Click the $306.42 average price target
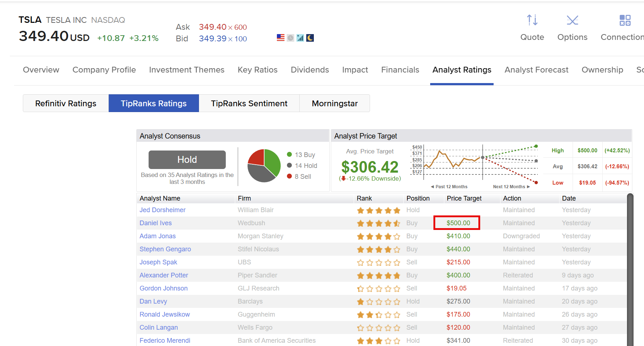The image size is (644, 346). (x=370, y=167)
